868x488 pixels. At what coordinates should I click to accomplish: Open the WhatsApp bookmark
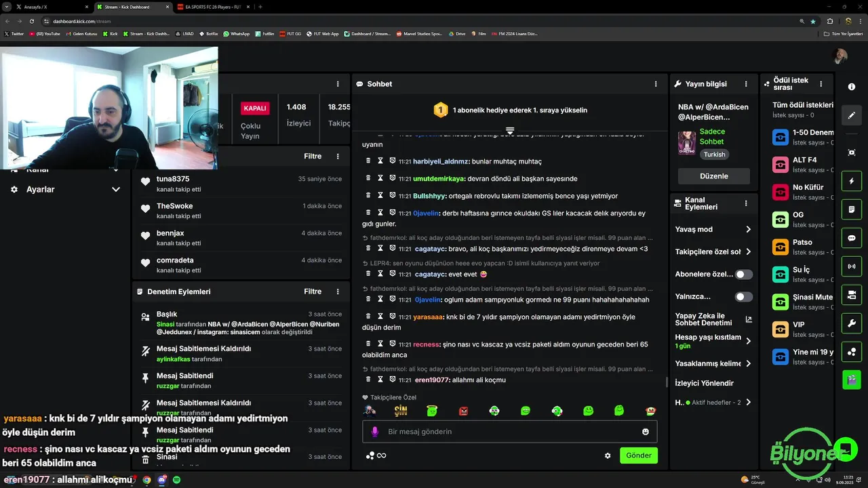pos(236,33)
